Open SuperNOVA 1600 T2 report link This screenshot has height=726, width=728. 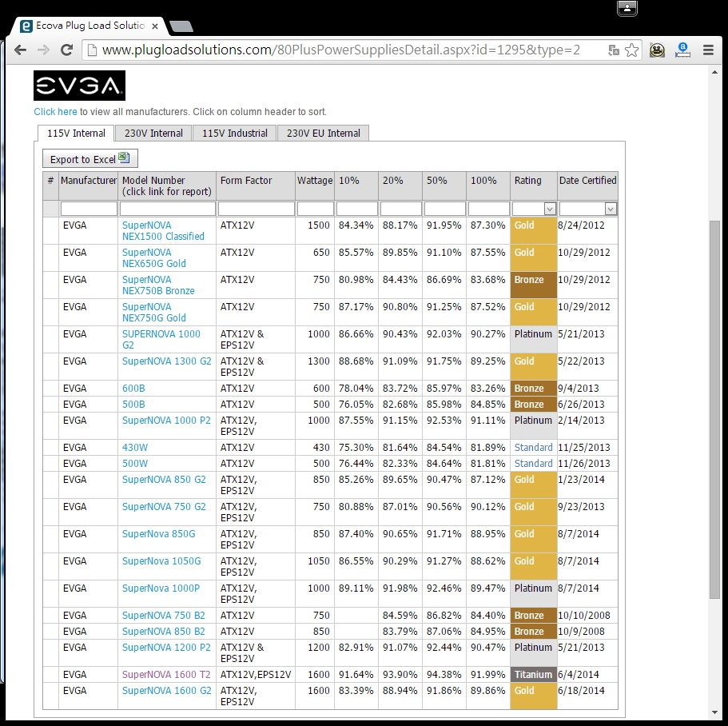click(x=165, y=675)
